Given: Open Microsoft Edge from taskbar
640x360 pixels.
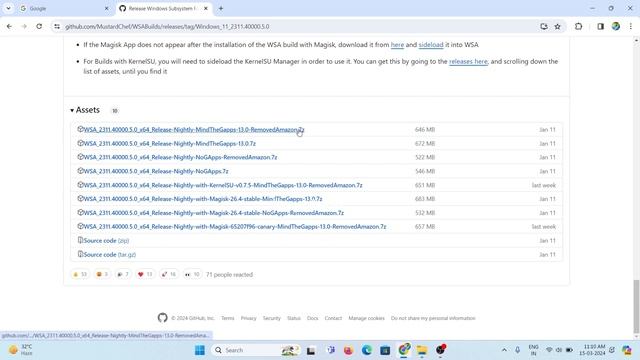Looking at the screenshot, I should coord(367,350).
